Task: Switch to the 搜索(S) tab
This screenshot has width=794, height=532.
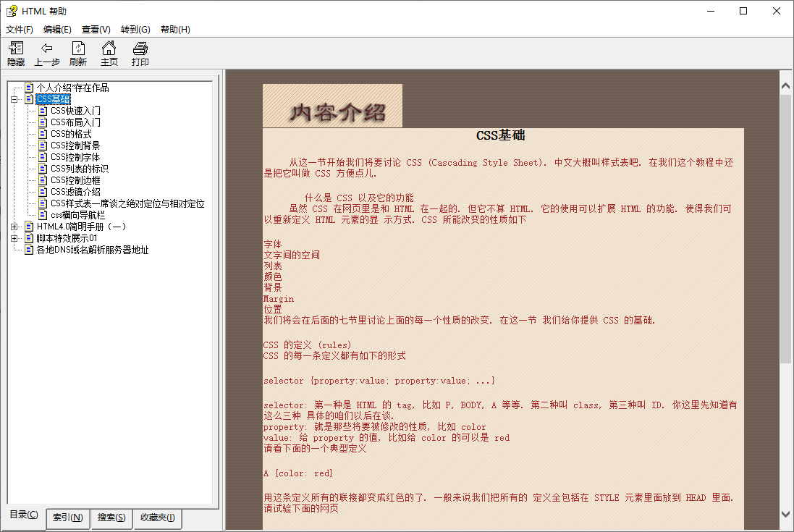Action: click(x=111, y=518)
